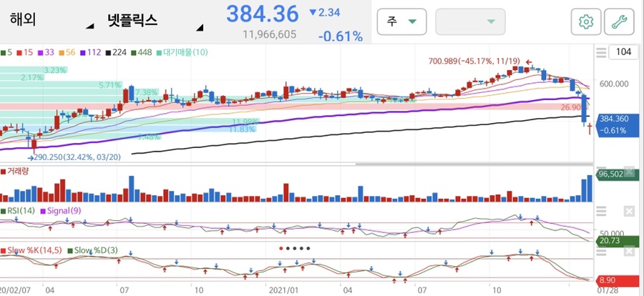
Task: Click the 20.73 RSI value tag
Action: [618, 240]
